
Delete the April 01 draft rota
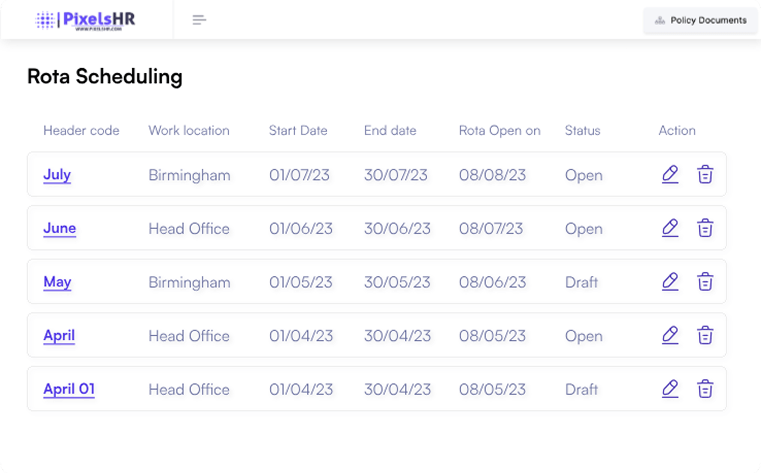pyautogui.click(x=705, y=389)
